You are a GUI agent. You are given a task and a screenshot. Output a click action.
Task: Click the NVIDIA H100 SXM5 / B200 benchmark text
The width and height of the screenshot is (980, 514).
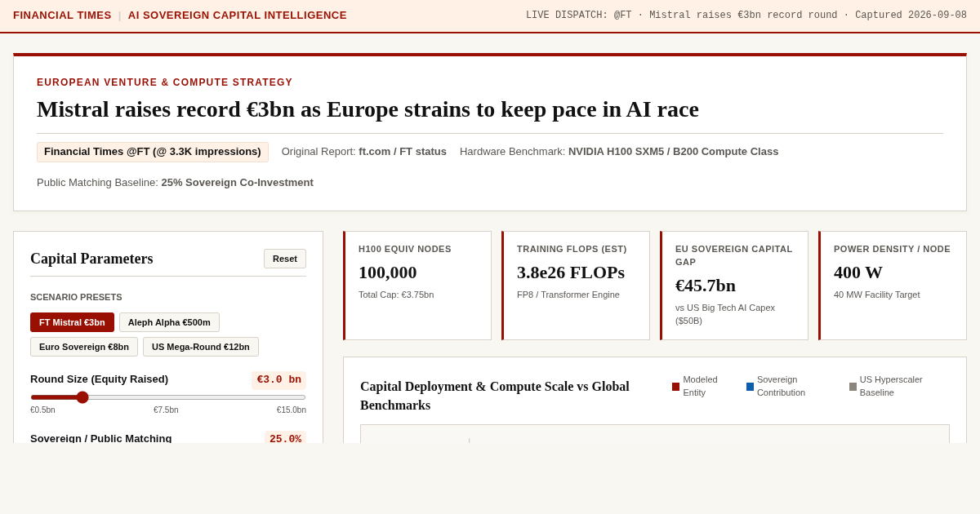tap(674, 152)
